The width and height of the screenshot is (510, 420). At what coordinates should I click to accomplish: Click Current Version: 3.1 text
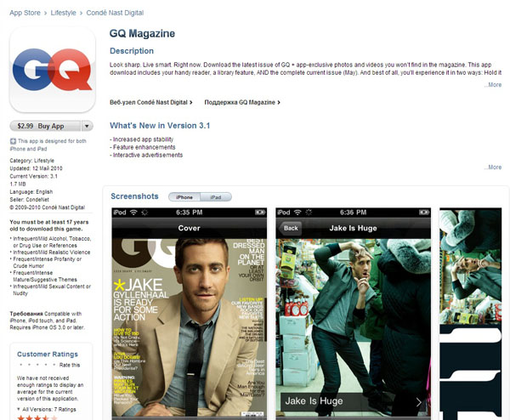[x=33, y=176]
